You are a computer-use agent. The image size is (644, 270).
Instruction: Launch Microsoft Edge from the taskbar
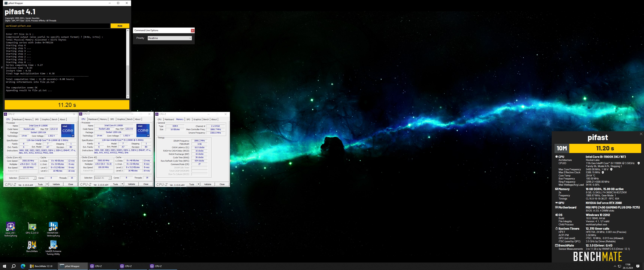click(x=23, y=266)
